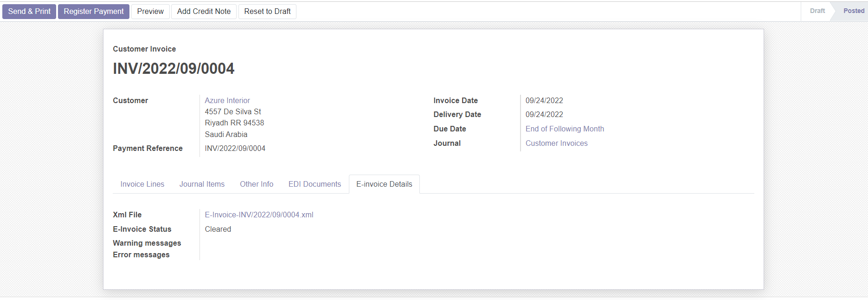This screenshot has height=300, width=868.
Task: Open the Azure Interior customer link
Action: pos(227,101)
